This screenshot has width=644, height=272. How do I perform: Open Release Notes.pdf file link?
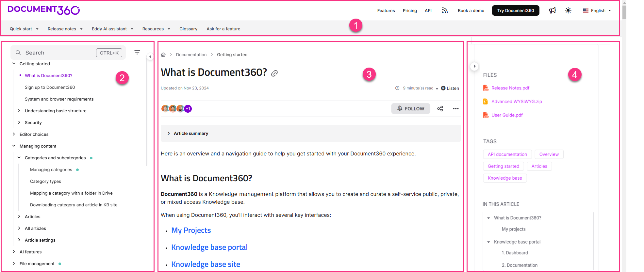[510, 88]
